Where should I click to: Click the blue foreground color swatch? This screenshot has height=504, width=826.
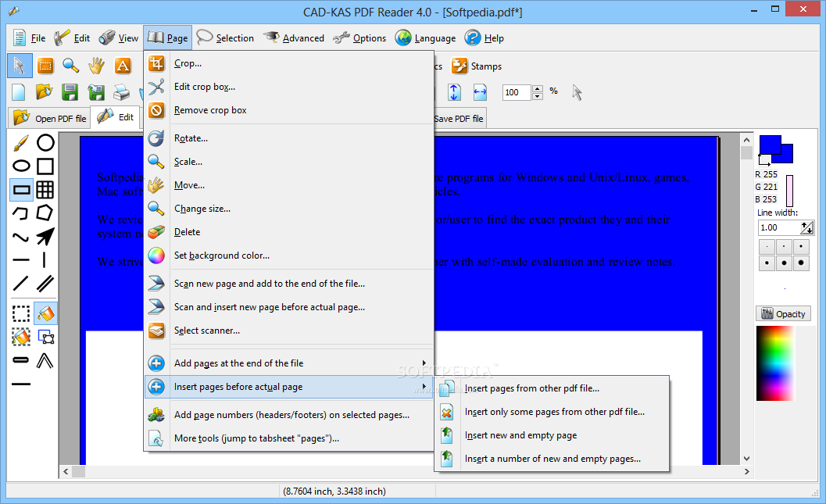click(x=771, y=145)
